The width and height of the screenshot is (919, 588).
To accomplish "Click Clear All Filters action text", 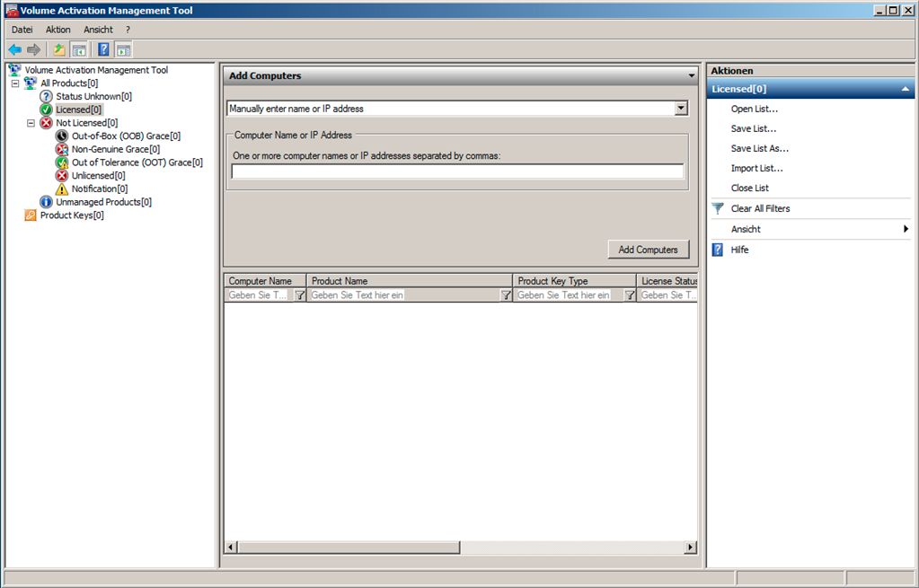I will (760, 208).
